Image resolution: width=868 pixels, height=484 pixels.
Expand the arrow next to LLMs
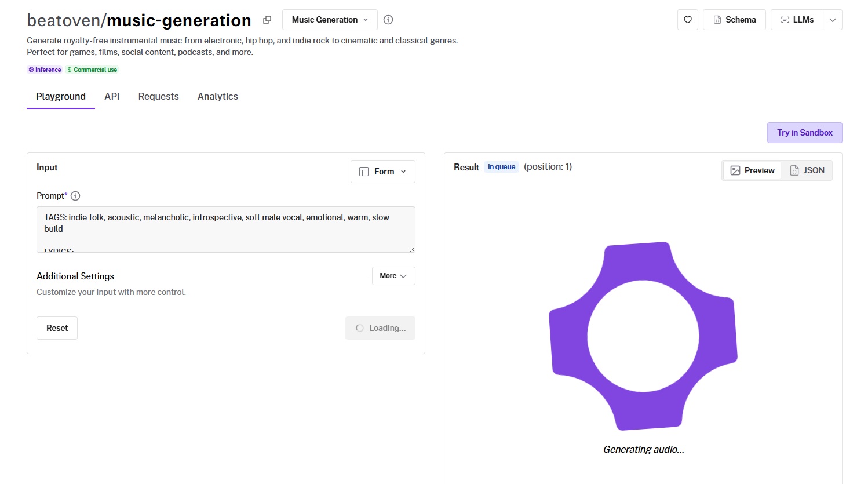pyautogui.click(x=833, y=20)
